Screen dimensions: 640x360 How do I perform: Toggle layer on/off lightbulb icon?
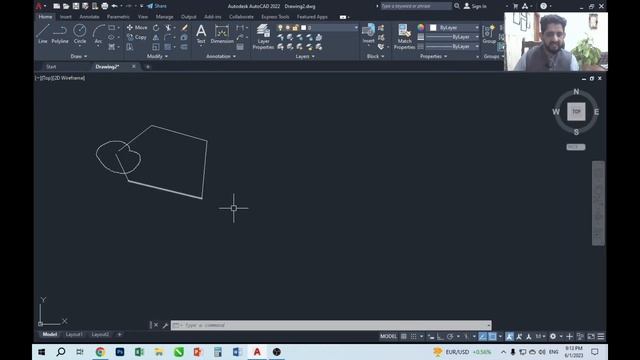click(x=280, y=28)
